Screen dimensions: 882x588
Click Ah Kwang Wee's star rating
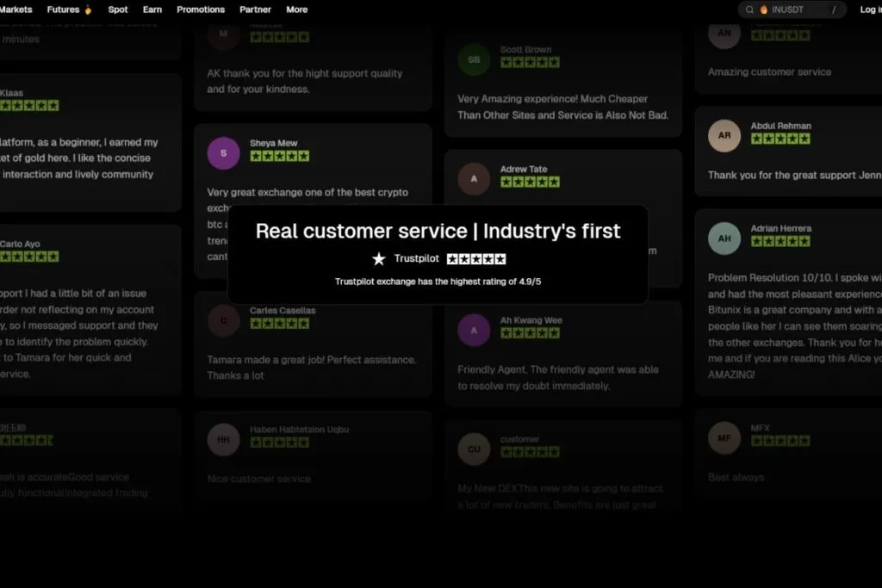530,333
